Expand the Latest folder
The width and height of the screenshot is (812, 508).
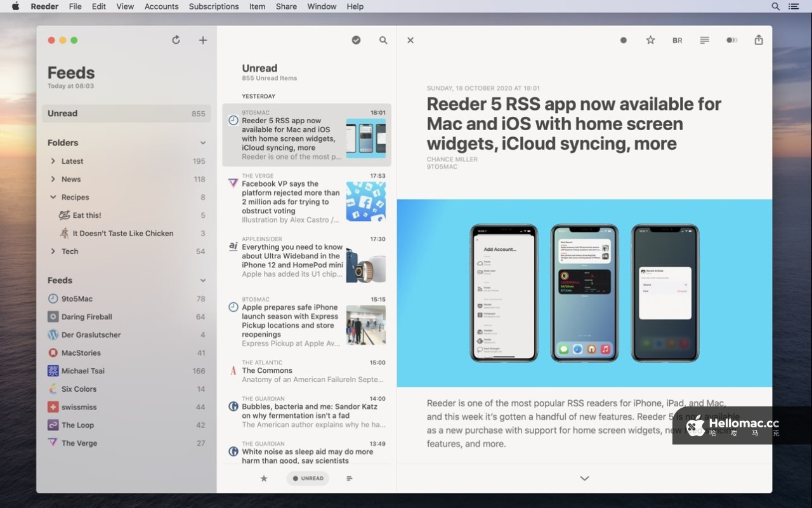pos(53,161)
